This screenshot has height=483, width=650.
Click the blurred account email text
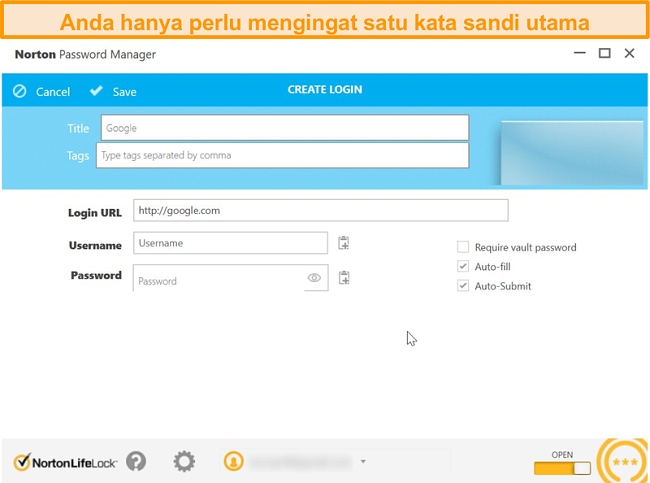[301, 461]
